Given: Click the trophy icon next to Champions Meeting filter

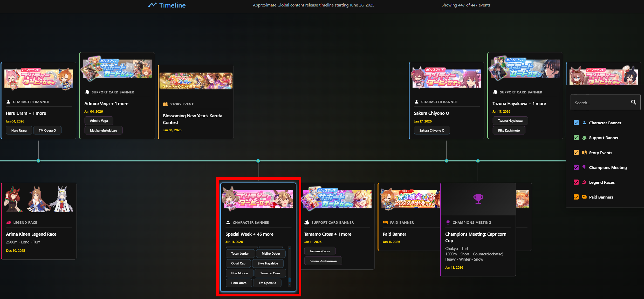Looking at the screenshot, I should [584, 167].
